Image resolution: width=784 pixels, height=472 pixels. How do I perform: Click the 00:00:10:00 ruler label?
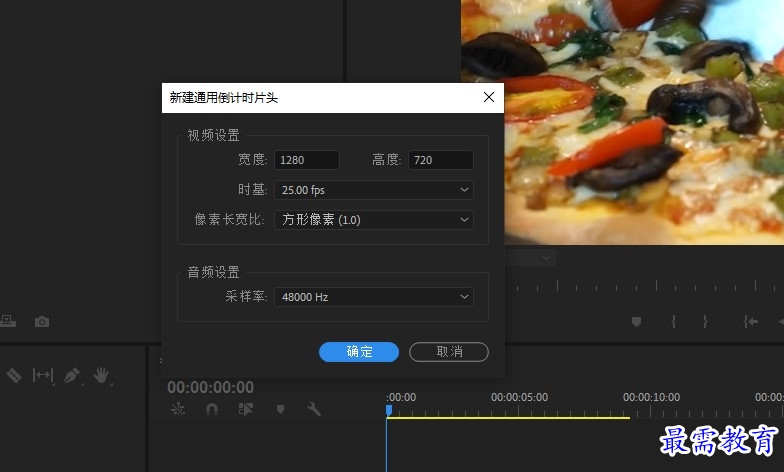coord(652,398)
